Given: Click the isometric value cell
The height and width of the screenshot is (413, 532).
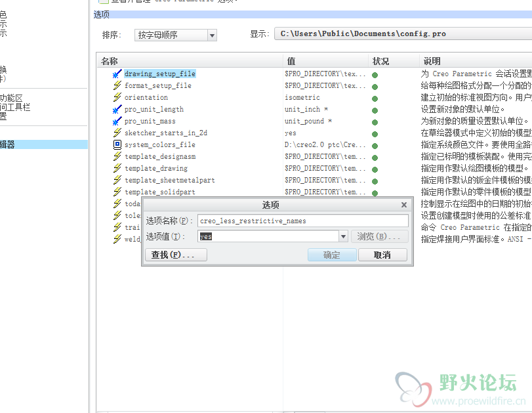Looking at the screenshot, I should click(x=302, y=97).
